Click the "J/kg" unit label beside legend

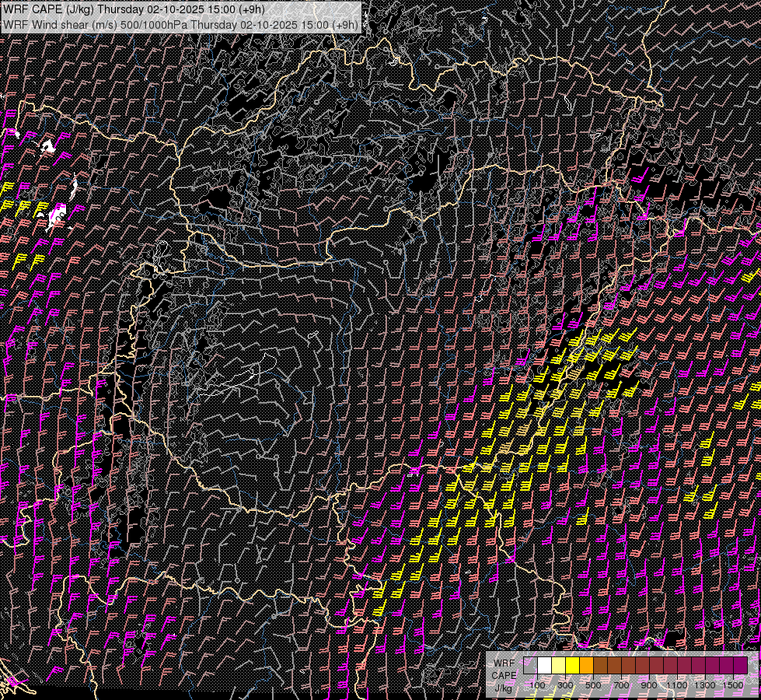503,688
